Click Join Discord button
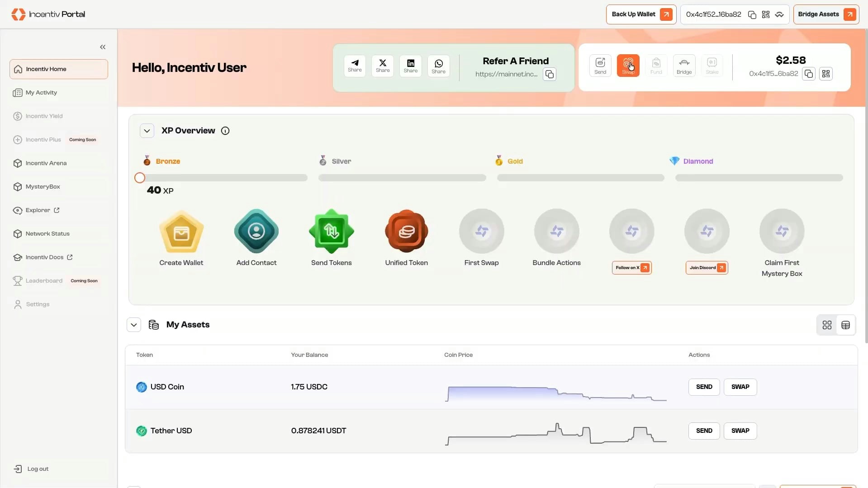Viewport: 868px width, 488px height. point(707,268)
